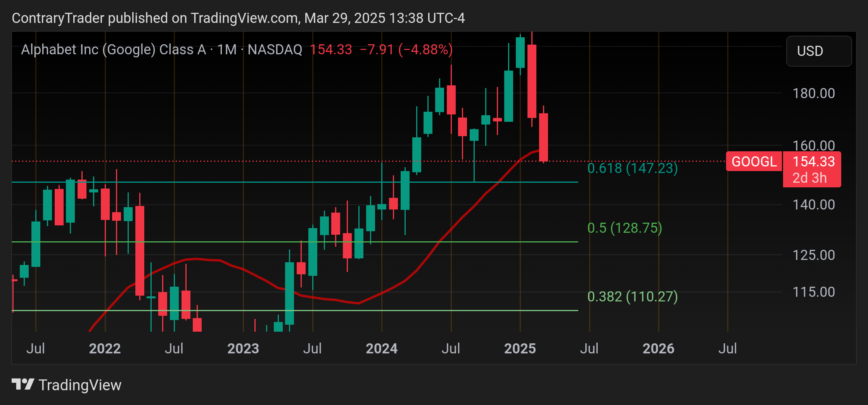The image size is (868, 405).
Task: Click the Alphabet Inc (Google) Class A title
Action: (113, 50)
